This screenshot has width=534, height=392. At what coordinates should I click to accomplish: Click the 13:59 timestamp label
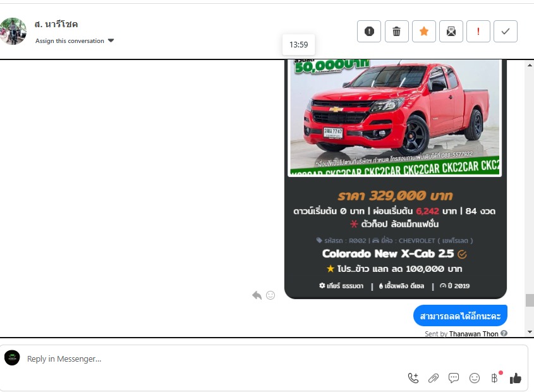pyautogui.click(x=299, y=45)
